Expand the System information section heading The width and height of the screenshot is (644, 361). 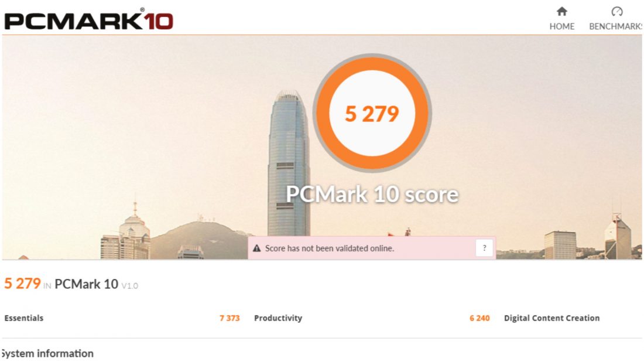point(47,353)
